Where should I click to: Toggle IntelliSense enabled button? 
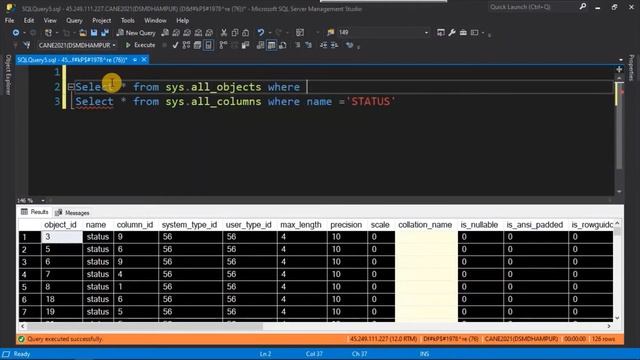(x=209, y=45)
